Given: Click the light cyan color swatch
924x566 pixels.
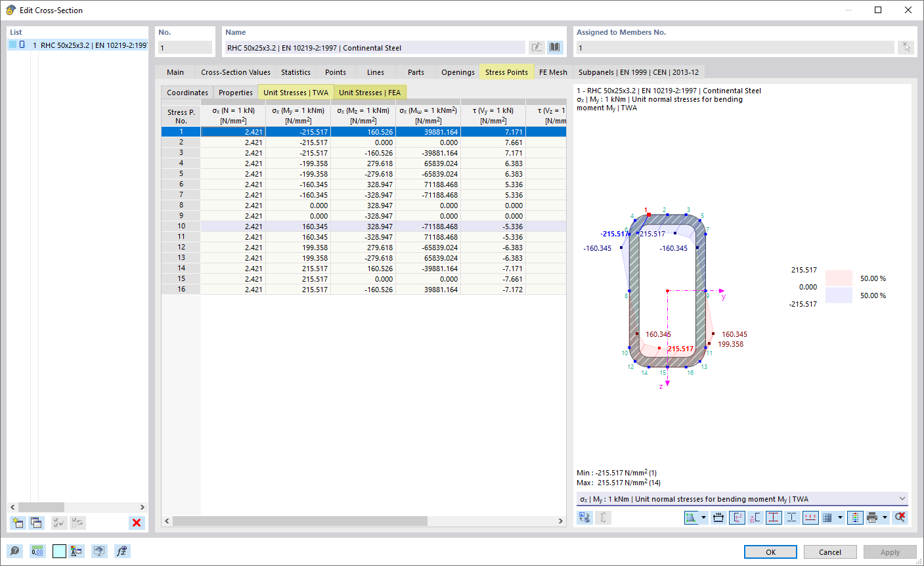Looking at the screenshot, I should pos(59,551).
